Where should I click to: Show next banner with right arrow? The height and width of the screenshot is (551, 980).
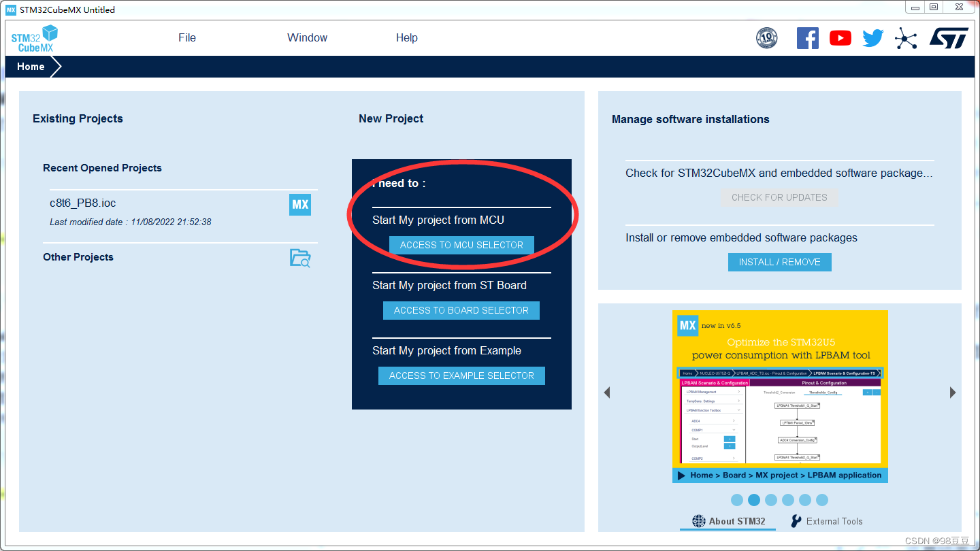coord(953,393)
